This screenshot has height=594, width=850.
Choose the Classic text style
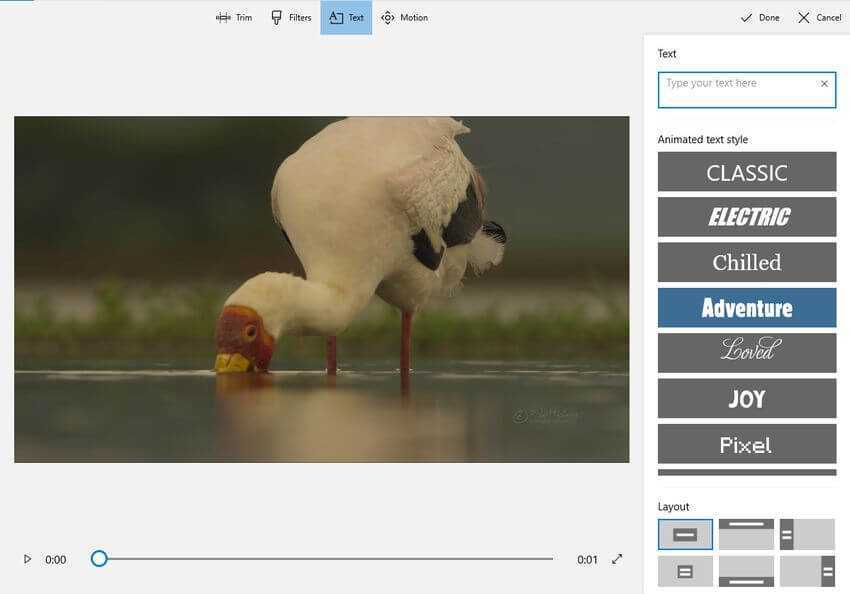coord(747,172)
